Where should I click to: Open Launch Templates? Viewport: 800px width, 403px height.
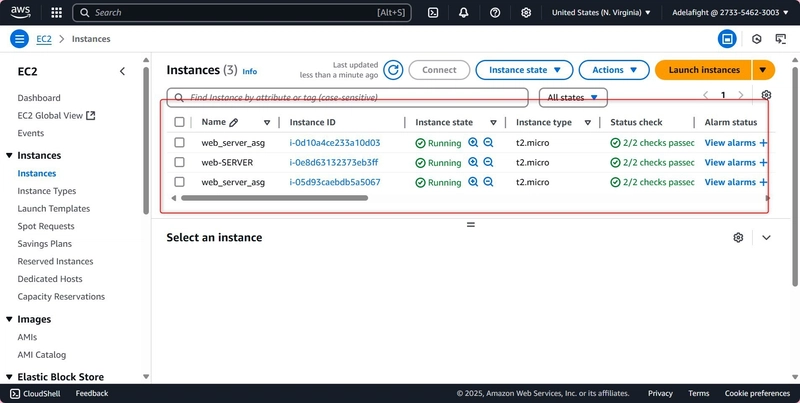pos(54,209)
